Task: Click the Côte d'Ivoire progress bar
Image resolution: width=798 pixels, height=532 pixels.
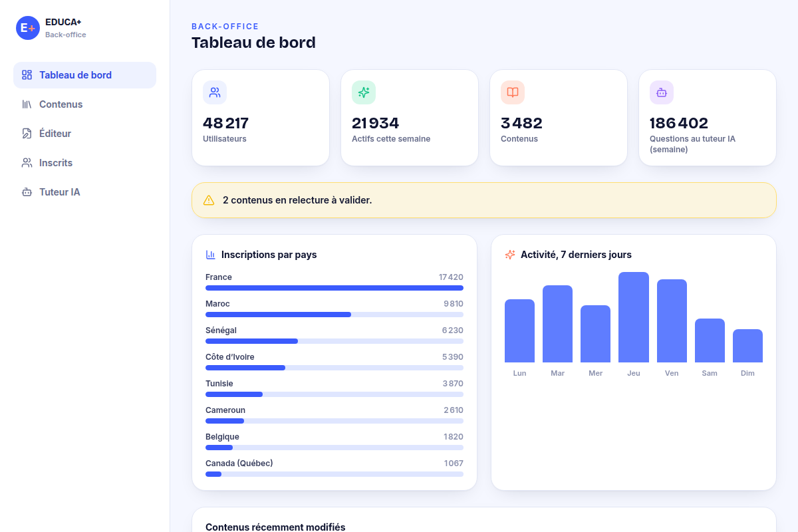Action: (x=334, y=368)
